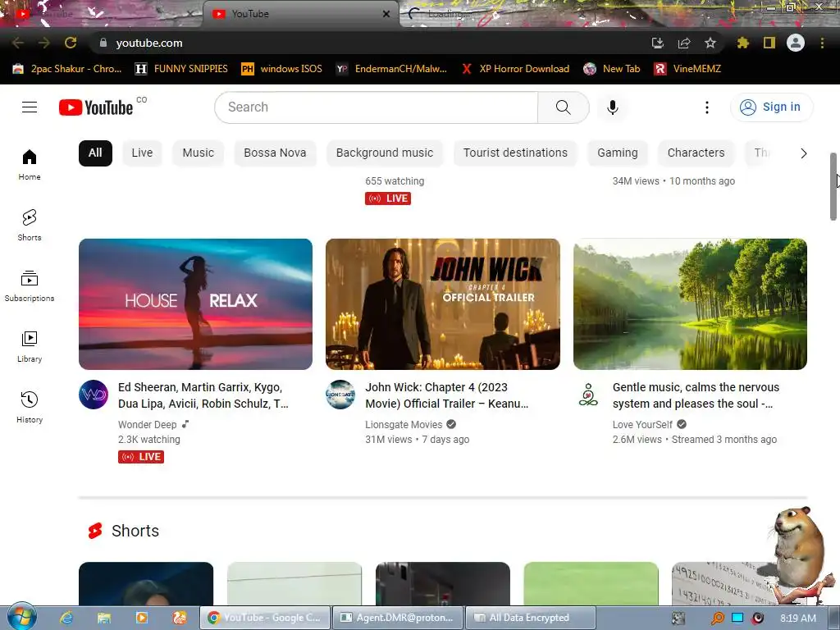Image resolution: width=840 pixels, height=630 pixels.
Task: Click the page vertical scrollbar thumb
Action: point(833,186)
